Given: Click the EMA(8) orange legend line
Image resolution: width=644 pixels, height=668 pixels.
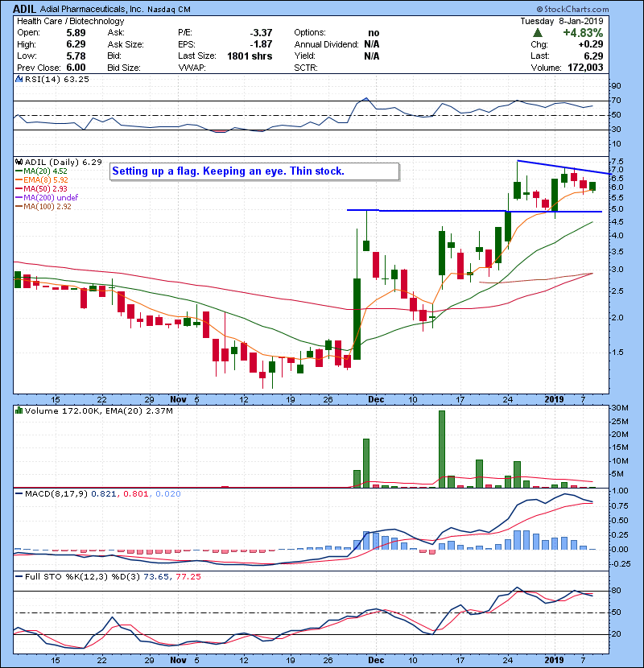Looking at the screenshot, I should click(x=19, y=180).
